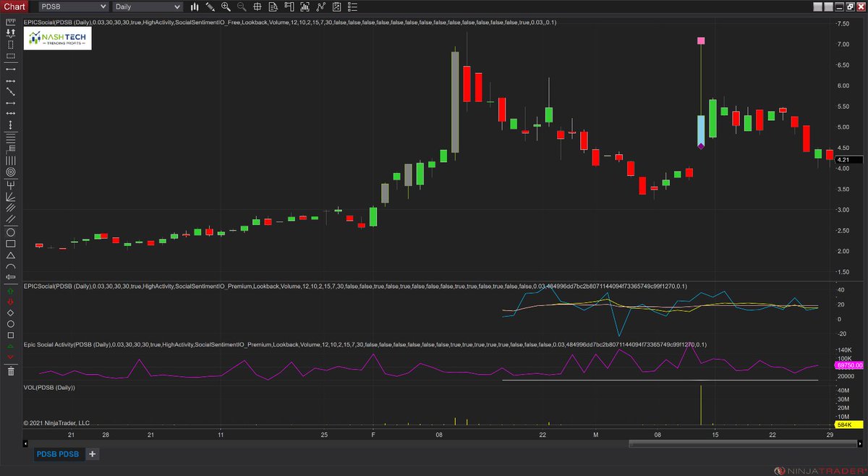Image resolution: width=868 pixels, height=476 pixels.
Task: Select the Gann fan tool
Action: (x=11, y=195)
